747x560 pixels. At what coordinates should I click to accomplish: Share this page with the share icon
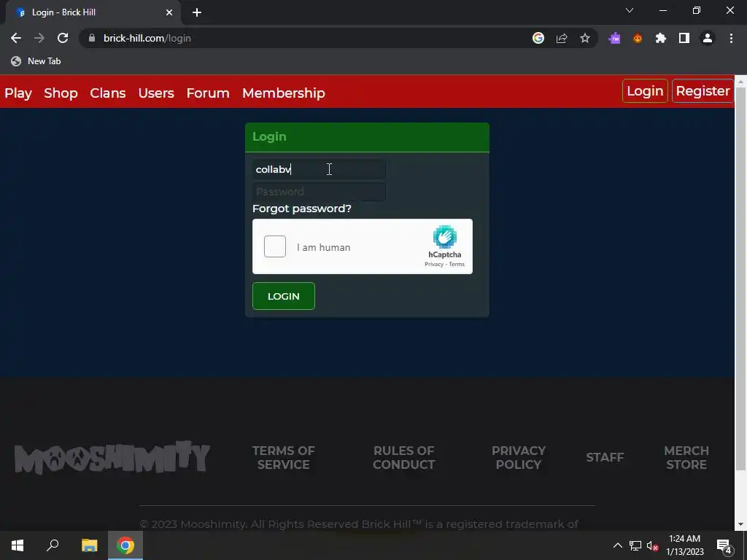click(562, 38)
